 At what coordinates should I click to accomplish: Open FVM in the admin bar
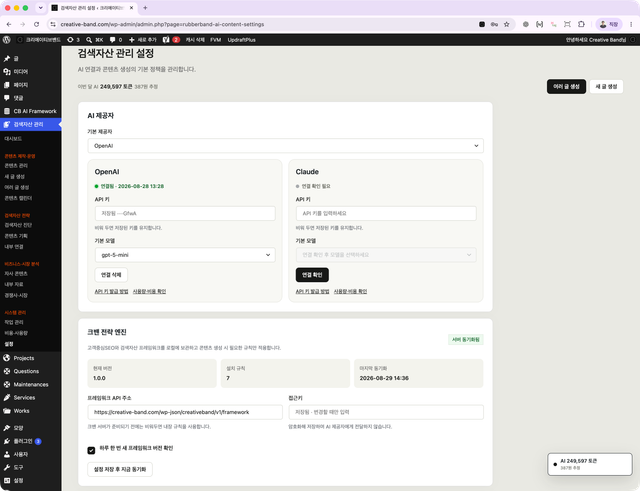(x=216, y=40)
